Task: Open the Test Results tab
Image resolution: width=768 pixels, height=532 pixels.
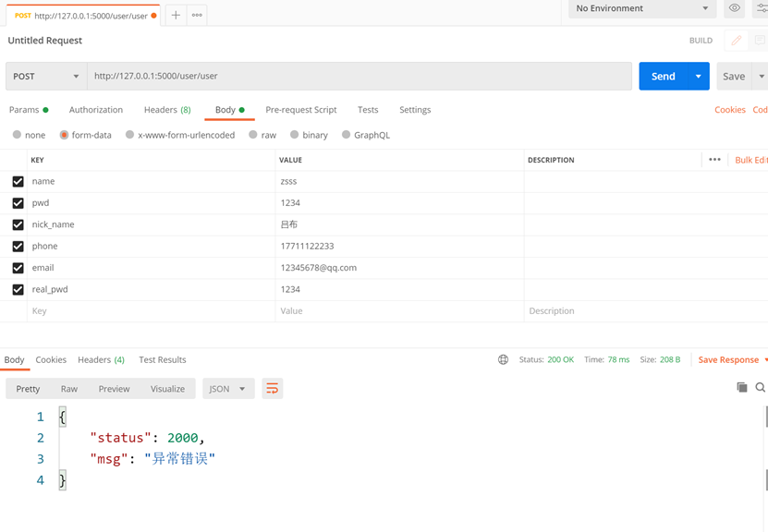Action: pyautogui.click(x=163, y=359)
